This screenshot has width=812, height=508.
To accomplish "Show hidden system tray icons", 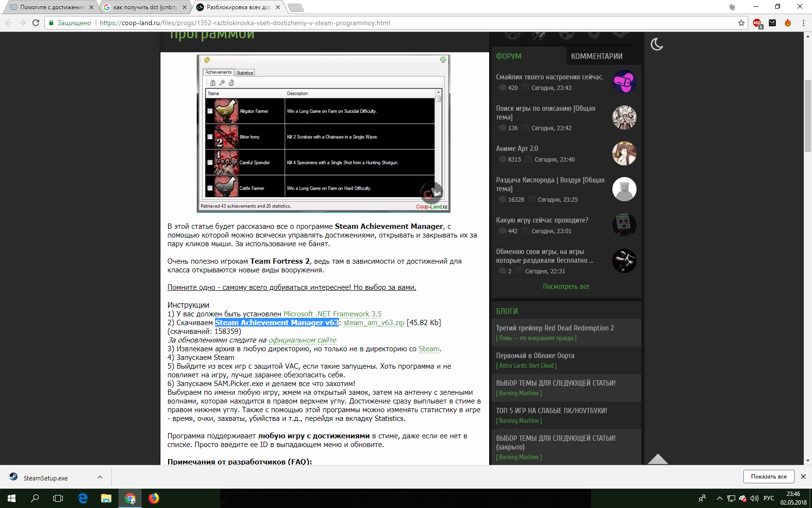I will point(719,498).
